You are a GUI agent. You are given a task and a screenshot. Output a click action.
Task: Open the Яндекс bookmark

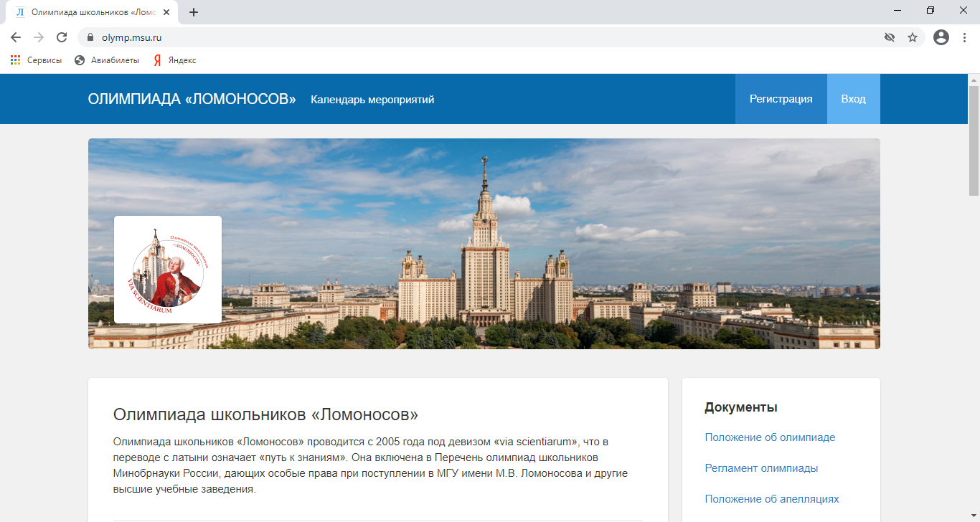[x=175, y=60]
